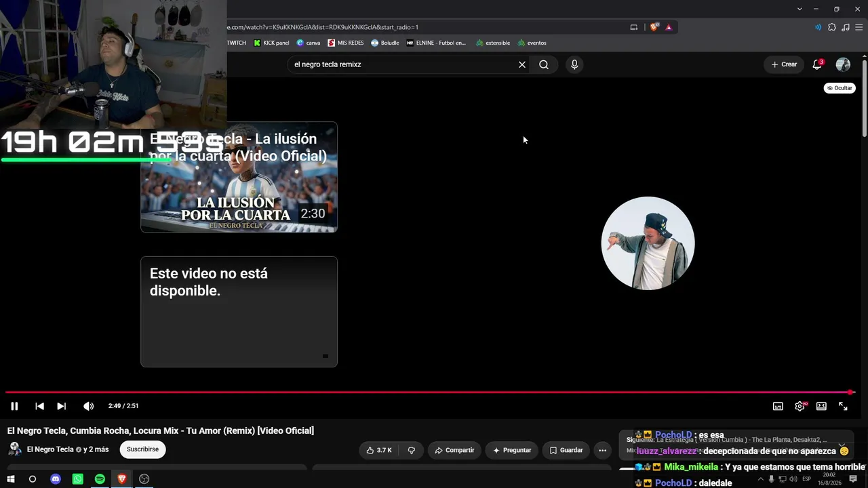The width and height of the screenshot is (868, 488).
Task: Open the account avatar menu
Action: tap(843, 64)
